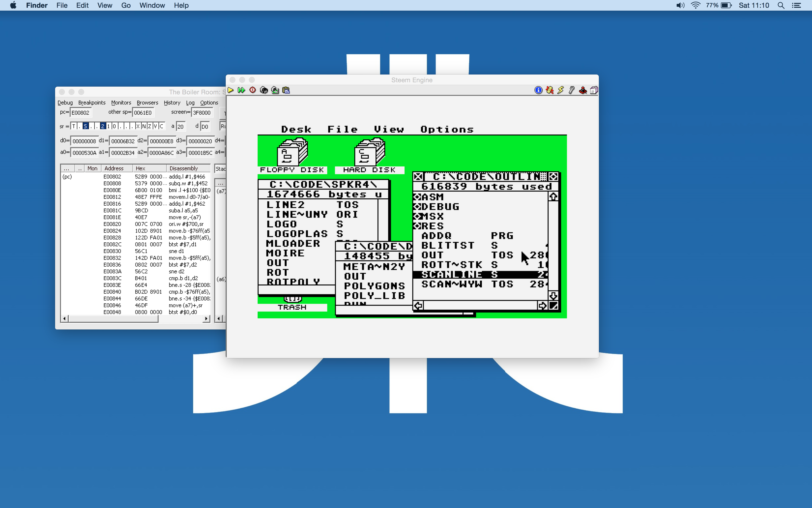Open the Debug menu in Boiler Room

click(65, 103)
